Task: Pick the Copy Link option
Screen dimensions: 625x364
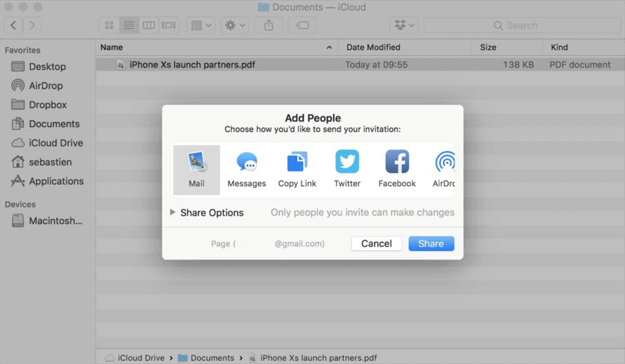Action: (297, 170)
